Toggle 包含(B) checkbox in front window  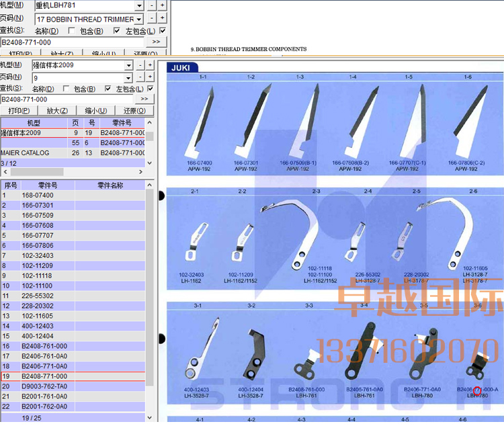pos(108,89)
